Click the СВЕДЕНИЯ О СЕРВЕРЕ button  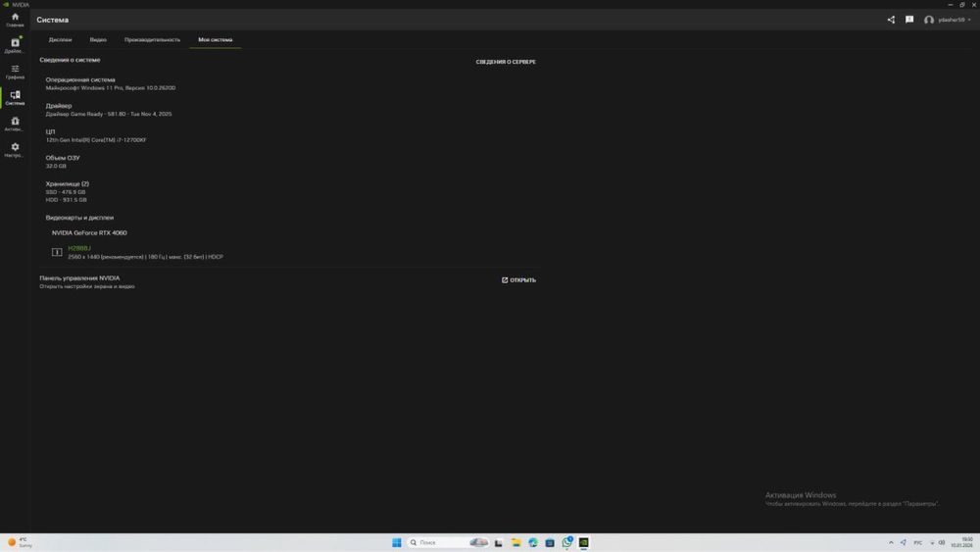click(506, 62)
